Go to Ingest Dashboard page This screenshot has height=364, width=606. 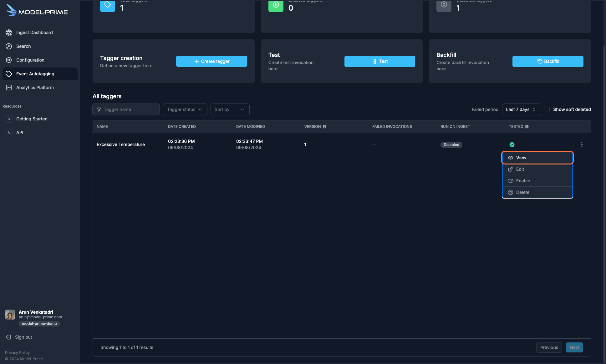pyautogui.click(x=40, y=33)
